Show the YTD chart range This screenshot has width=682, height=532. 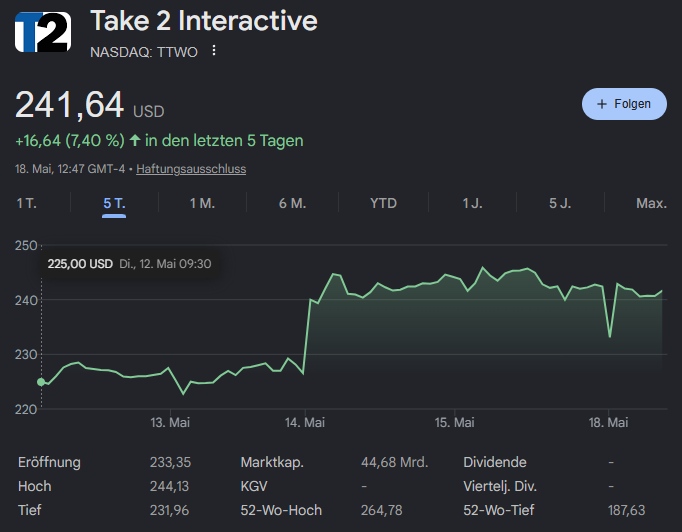tap(383, 203)
